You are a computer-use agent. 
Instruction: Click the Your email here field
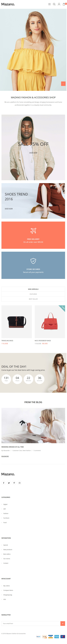[x=31, y=624]
